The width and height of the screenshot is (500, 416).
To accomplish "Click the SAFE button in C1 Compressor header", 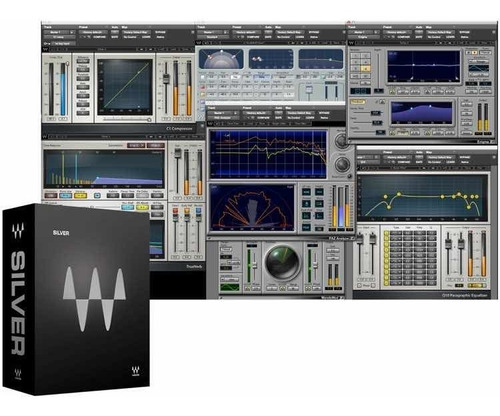I will click(x=115, y=37).
